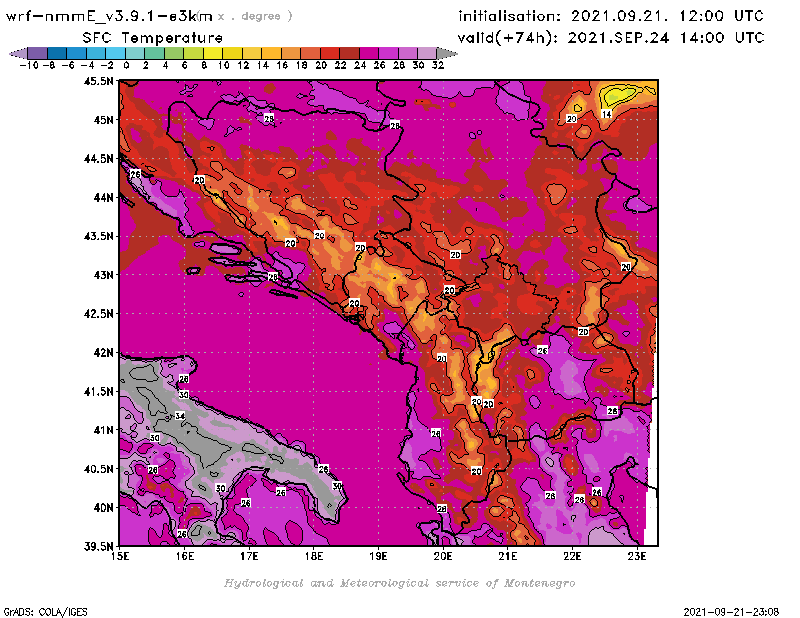
Task: Select the red swatch between 20 and 22
Action: pyautogui.click(x=330, y=53)
